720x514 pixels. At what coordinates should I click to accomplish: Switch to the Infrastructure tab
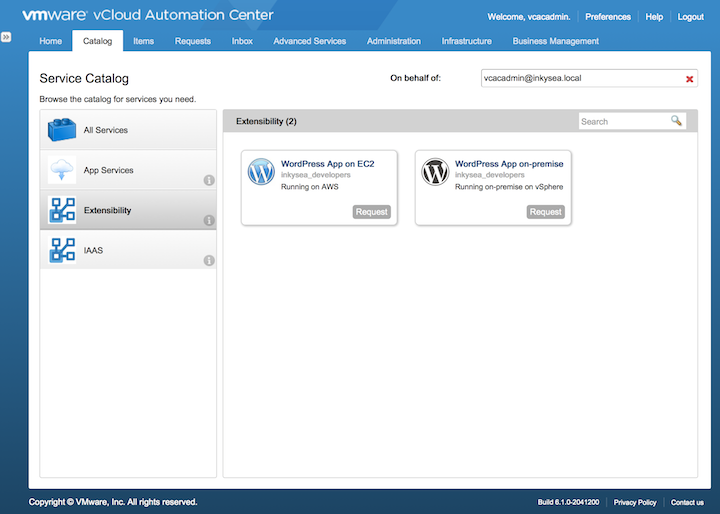coord(466,41)
